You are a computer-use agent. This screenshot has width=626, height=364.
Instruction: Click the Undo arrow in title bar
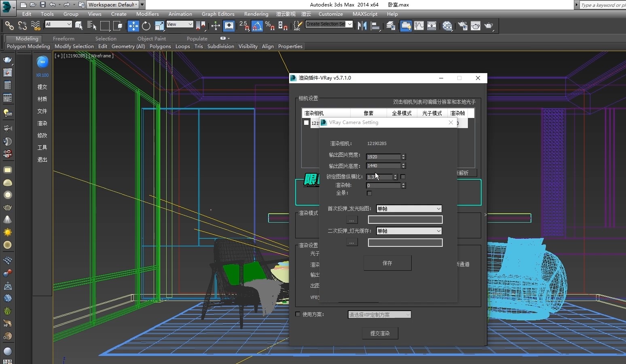(52, 5)
